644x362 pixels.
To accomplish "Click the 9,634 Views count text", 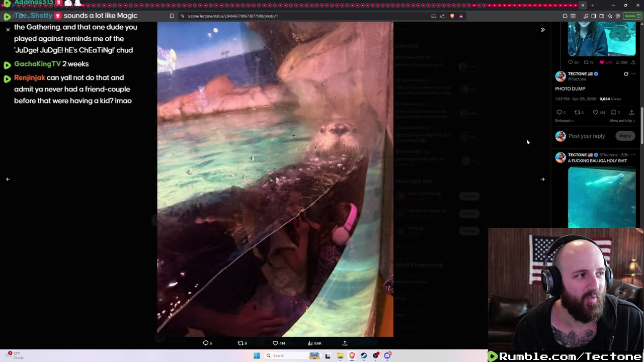I will coord(610,99).
